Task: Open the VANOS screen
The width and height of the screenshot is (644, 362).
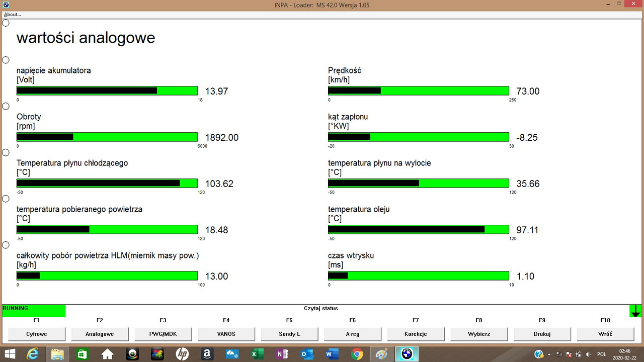Action: pyautogui.click(x=226, y=334)
